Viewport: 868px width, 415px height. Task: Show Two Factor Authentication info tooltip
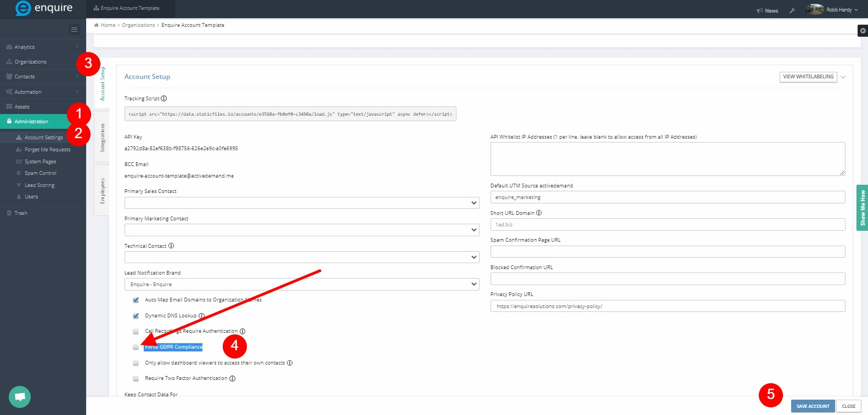232,378
